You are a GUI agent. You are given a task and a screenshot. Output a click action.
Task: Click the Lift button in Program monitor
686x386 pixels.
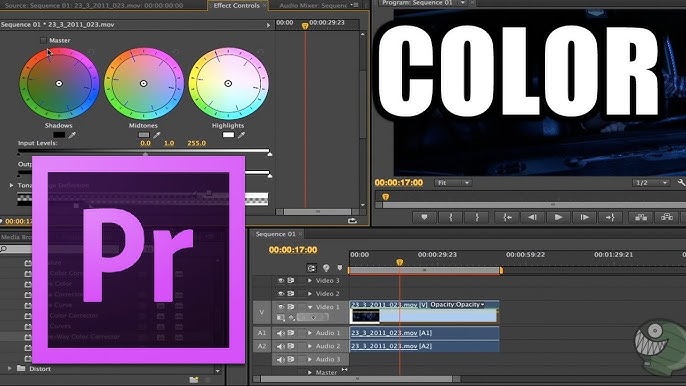pyautogui.click(x=641, y=217)
